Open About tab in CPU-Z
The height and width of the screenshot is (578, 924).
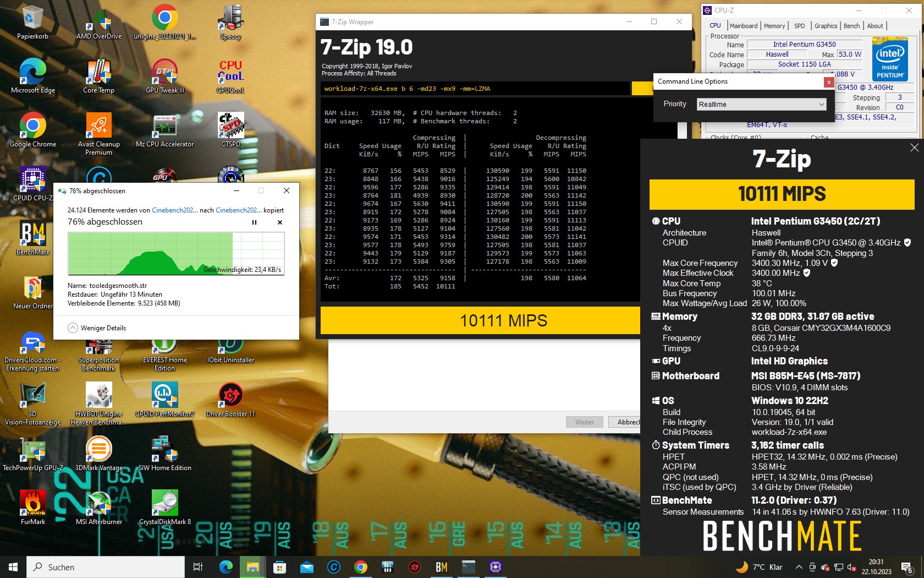[875, 26]
